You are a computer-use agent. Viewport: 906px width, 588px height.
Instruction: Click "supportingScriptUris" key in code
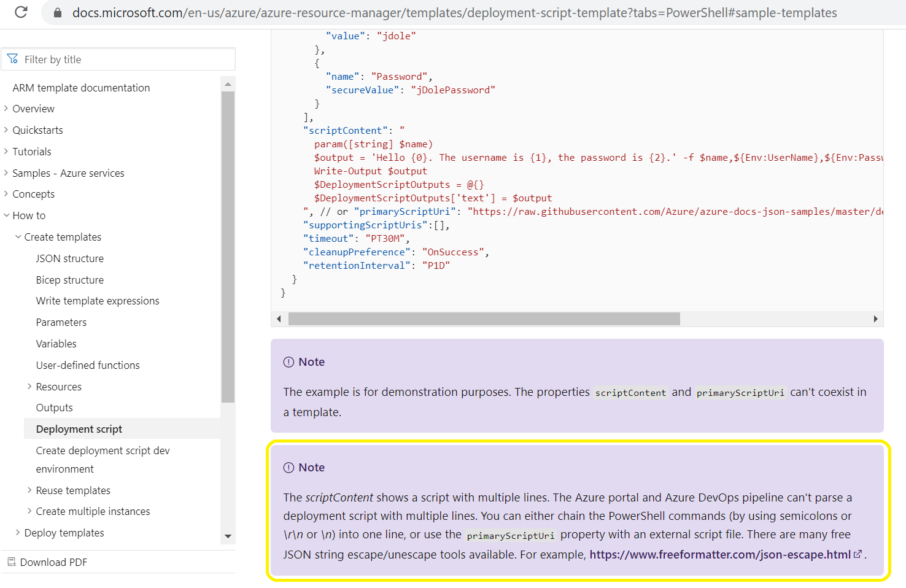pyautogui.click(x=366, y=225)
